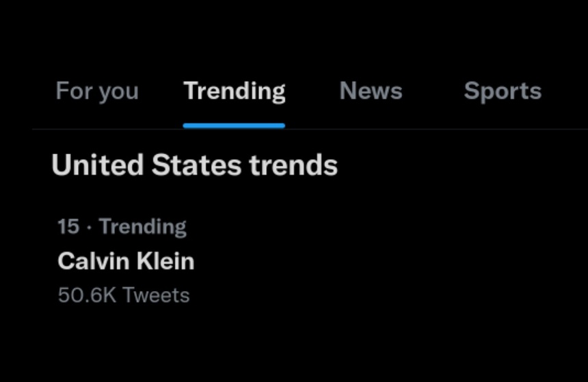
Task: Click "United" in the trends heading
Action: [x=98, y=165]
